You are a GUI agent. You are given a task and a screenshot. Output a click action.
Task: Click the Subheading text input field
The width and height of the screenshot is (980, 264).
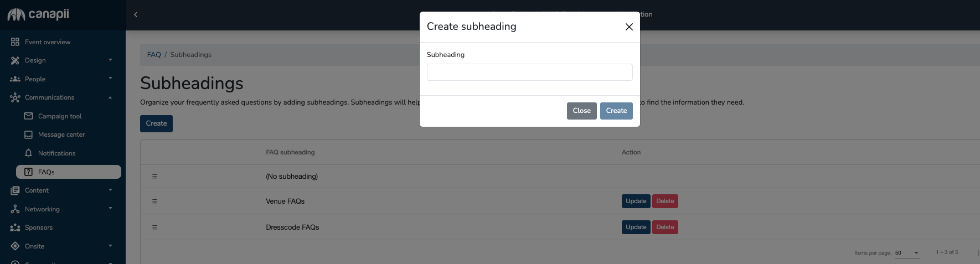click(x=529, y=73)
